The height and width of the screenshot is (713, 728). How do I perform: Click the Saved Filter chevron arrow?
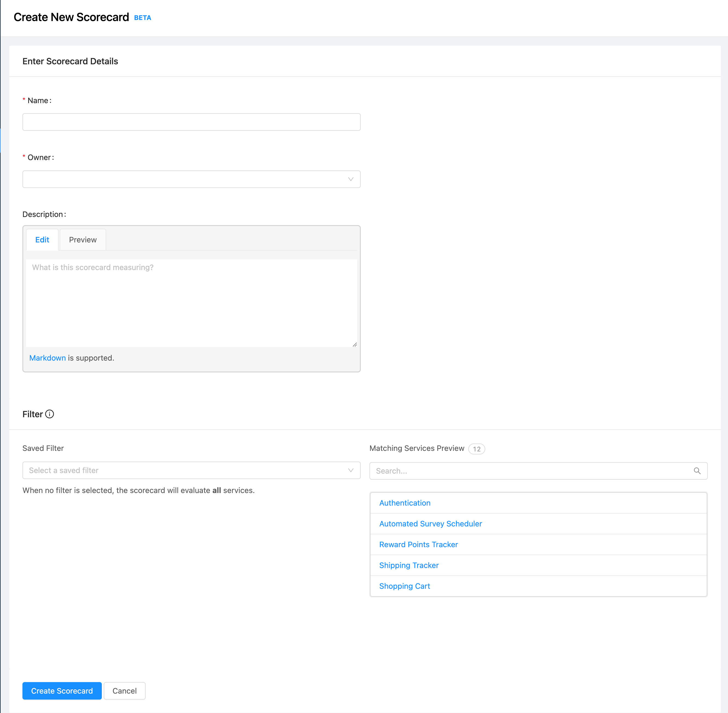(x=351, y=470)
